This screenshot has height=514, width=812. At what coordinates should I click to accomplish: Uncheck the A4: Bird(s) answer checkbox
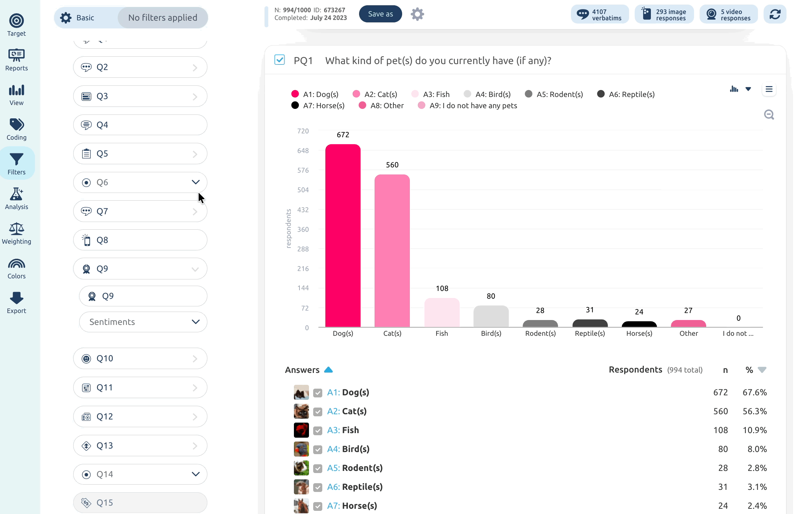pos(318,450)
